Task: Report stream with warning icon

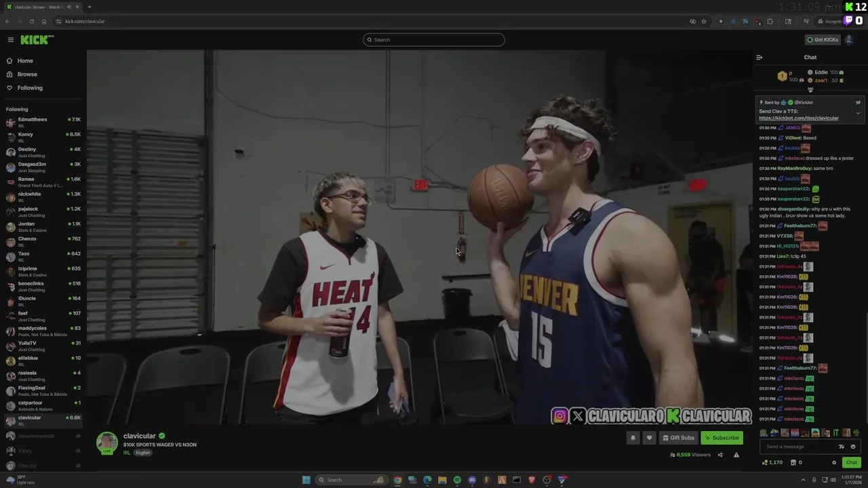Action: point(736,455)
